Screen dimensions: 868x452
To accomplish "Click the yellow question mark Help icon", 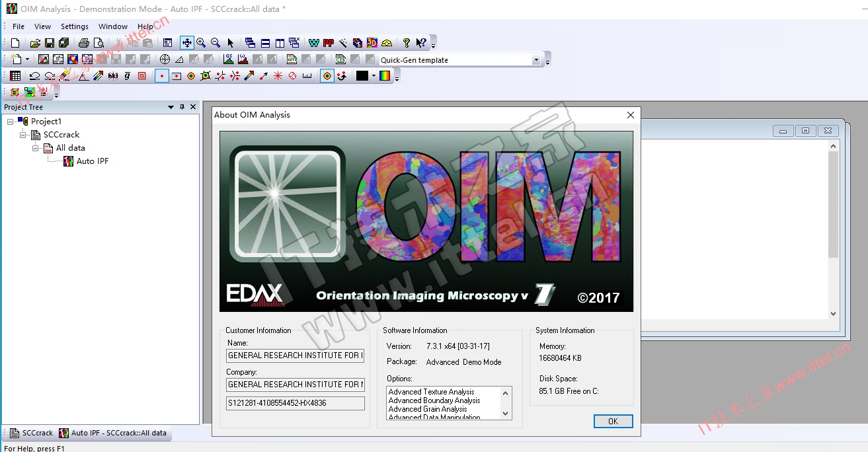I will click(x=407, y=43).
